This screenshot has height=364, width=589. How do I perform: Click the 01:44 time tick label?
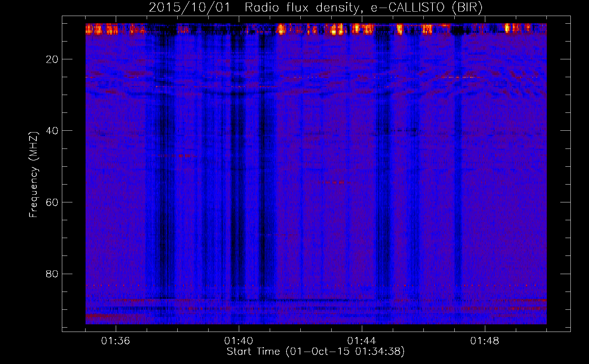pos(362,341)
